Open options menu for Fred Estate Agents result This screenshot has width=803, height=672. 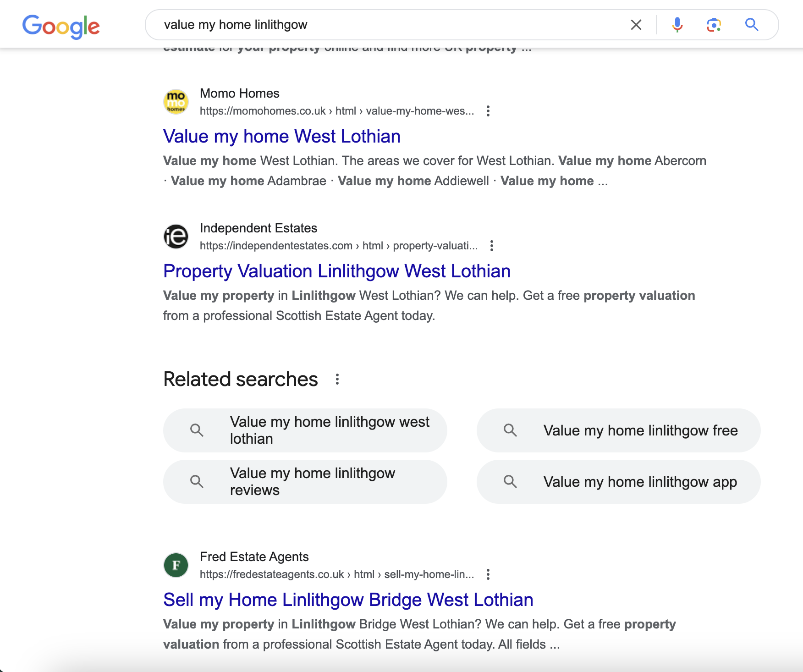click(488, 574)
